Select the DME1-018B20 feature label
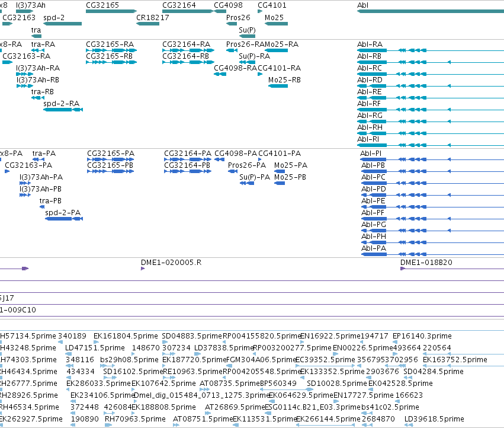 pyautogui.click(x=426, y=262)
